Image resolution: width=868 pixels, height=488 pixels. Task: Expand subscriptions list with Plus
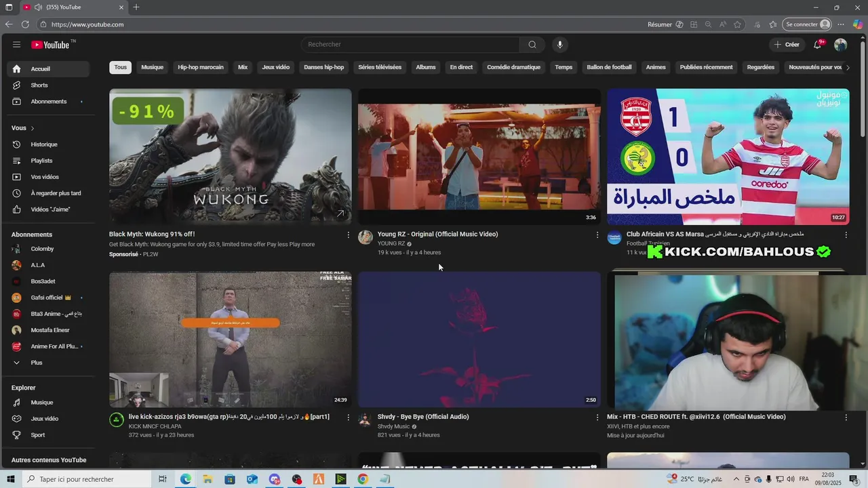click(48, 363)
